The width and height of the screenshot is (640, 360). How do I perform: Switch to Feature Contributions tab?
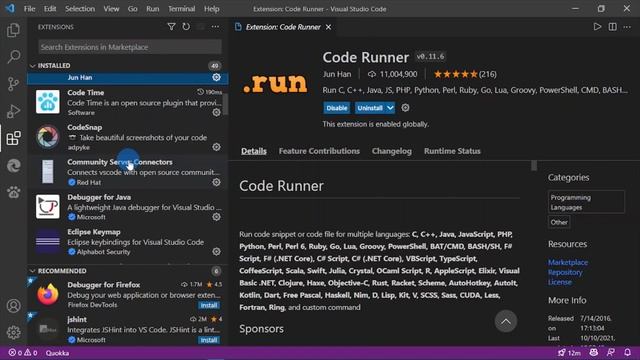point(319,151)
